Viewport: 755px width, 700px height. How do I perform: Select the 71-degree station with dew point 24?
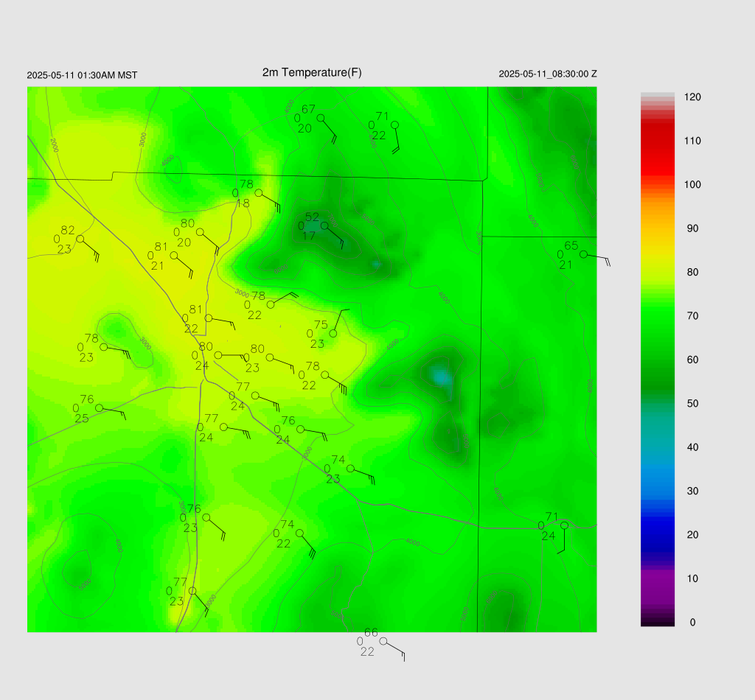pyautogui.click(x=564, y=526)
